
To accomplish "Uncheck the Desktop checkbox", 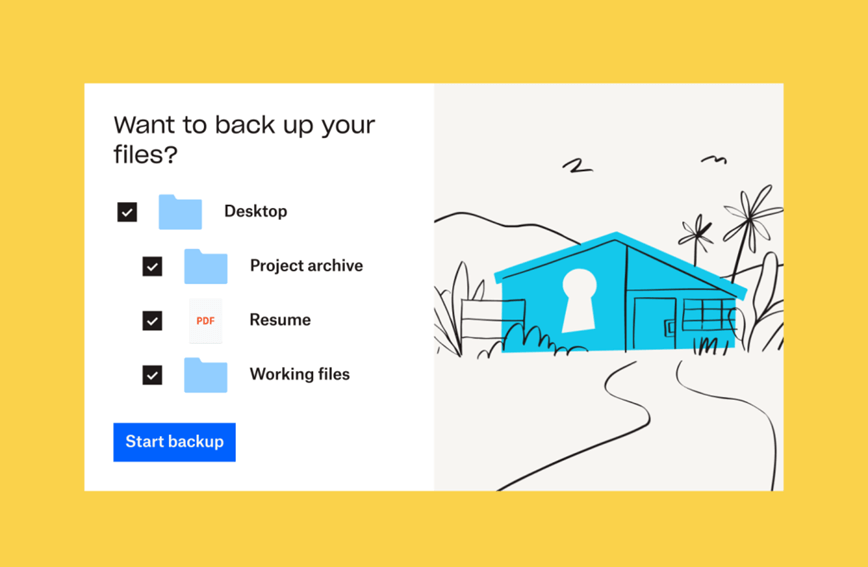I will pyautogui.click(x=127, y=212).
